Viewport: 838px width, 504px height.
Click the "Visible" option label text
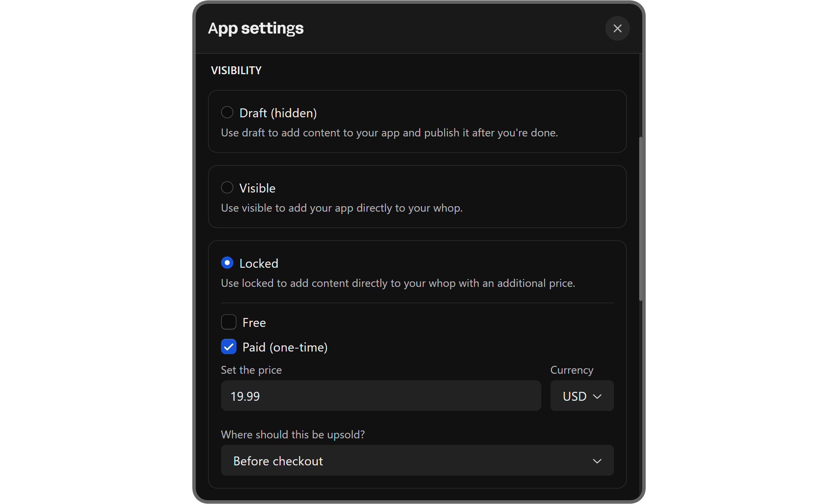[x=257, y=188]
